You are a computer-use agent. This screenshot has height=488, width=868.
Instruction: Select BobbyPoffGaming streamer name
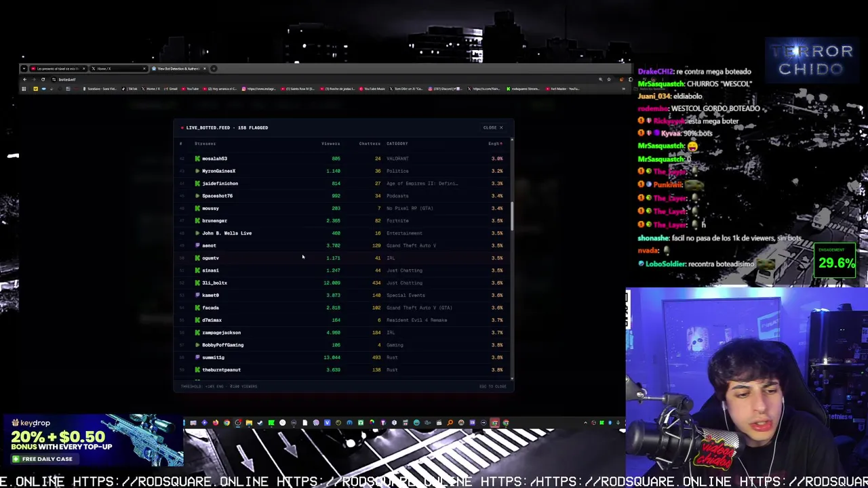(222, 345)
